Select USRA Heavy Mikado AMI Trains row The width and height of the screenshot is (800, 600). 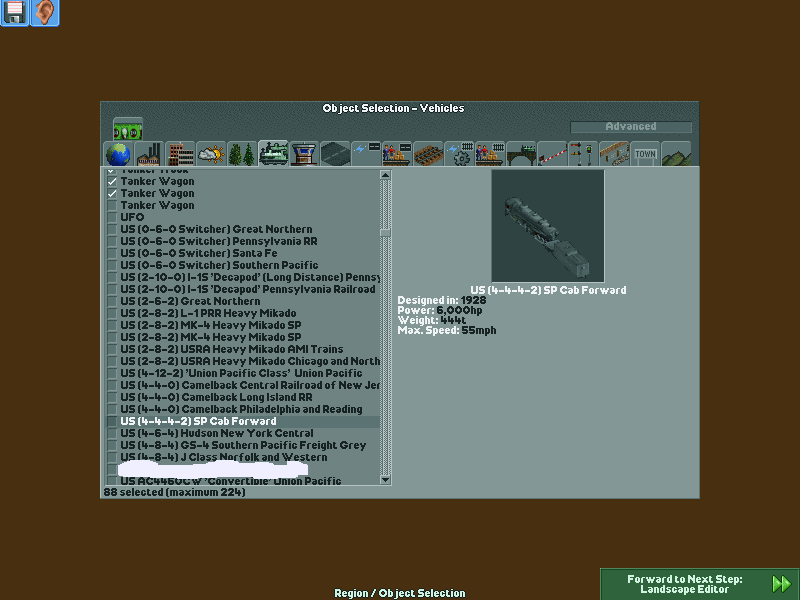click(242, 349)
